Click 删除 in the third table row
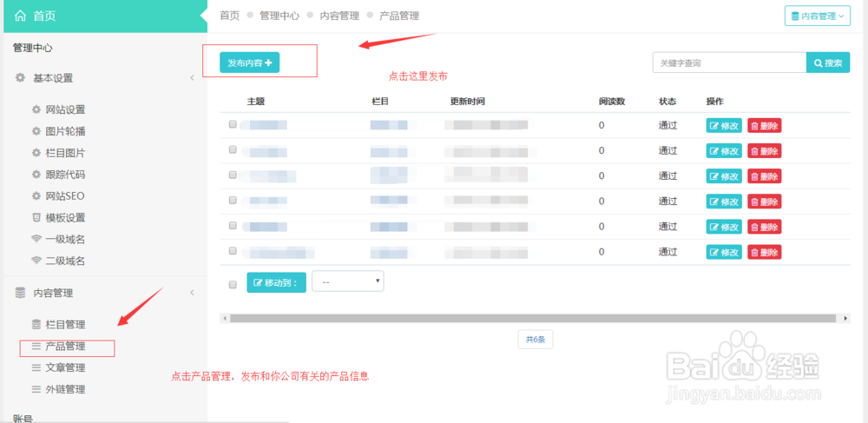 point(765,176)
